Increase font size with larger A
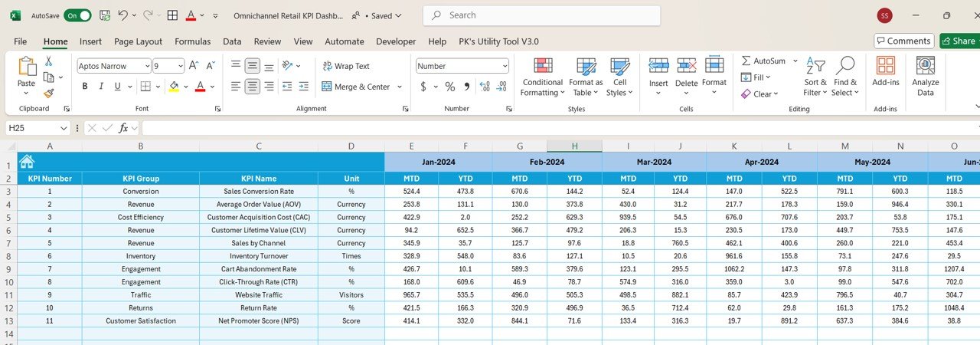 click(x=194, y=66)
